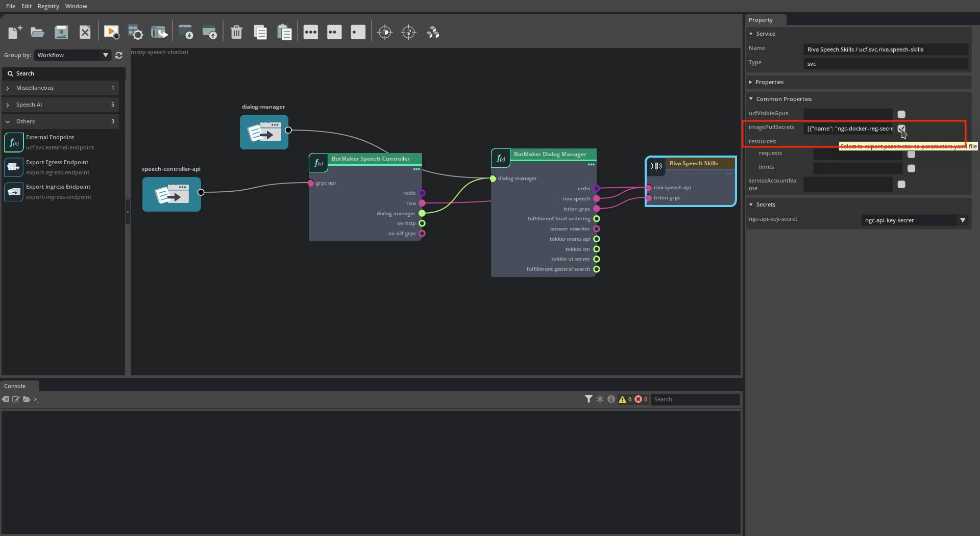The height and width of the screenshot is (536, 980).
Task: Select the Console tab
Action: point(15,386)
